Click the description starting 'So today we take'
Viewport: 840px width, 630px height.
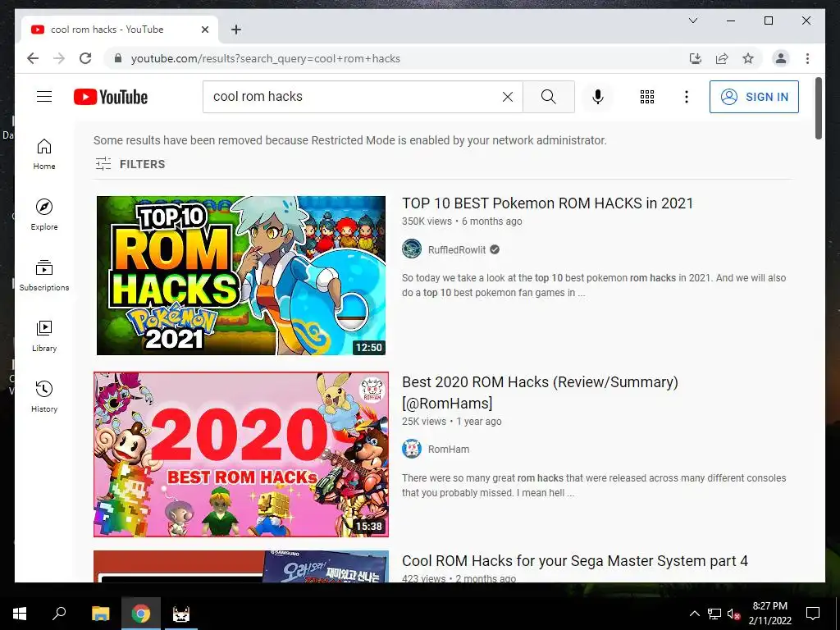[594, 285]
